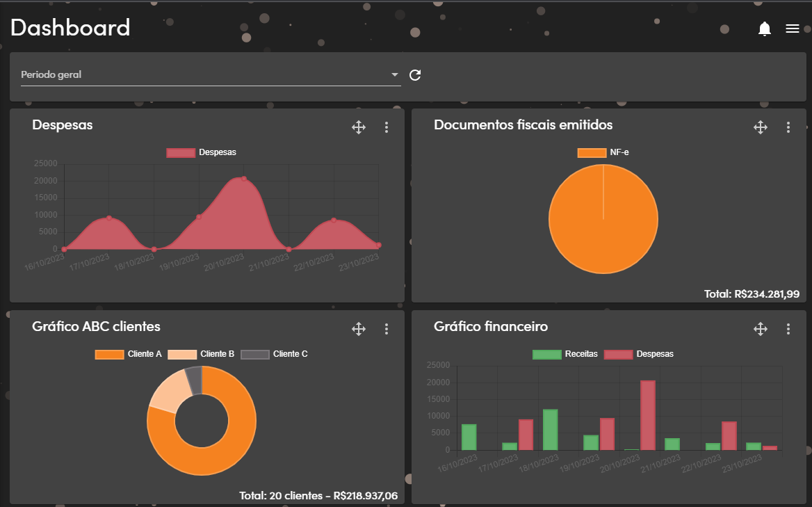Image resolution: width=812 pixels, height=507 pixels.
Task: Grab the Documentos fiscais emitidos move handle
Action: [761, 127]
